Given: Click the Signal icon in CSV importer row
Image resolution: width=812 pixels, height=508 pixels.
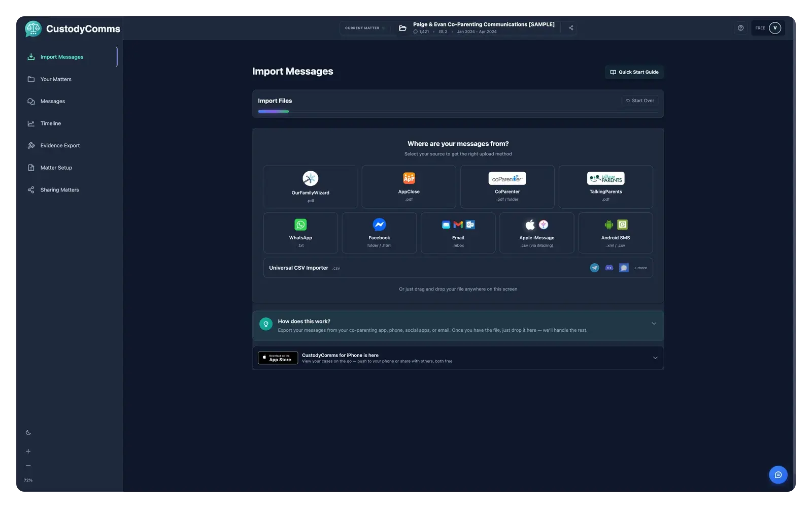Looking at the screenshot, I should coord(624,268).
